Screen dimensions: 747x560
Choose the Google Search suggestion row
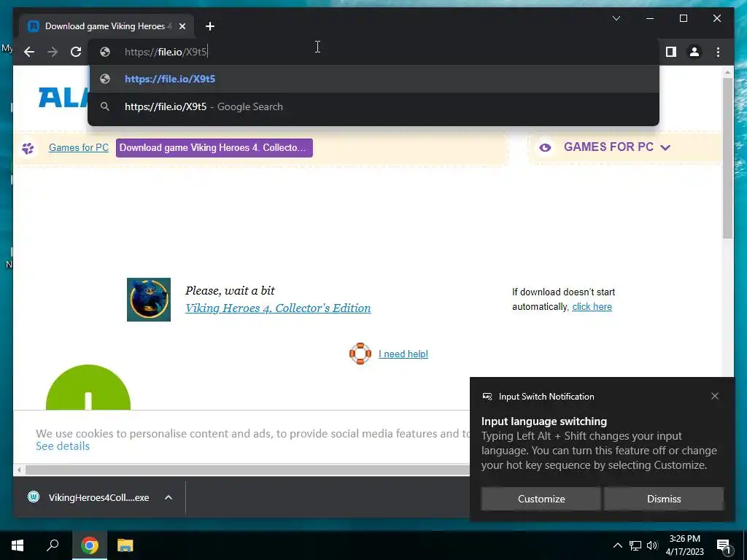(373, 106)
